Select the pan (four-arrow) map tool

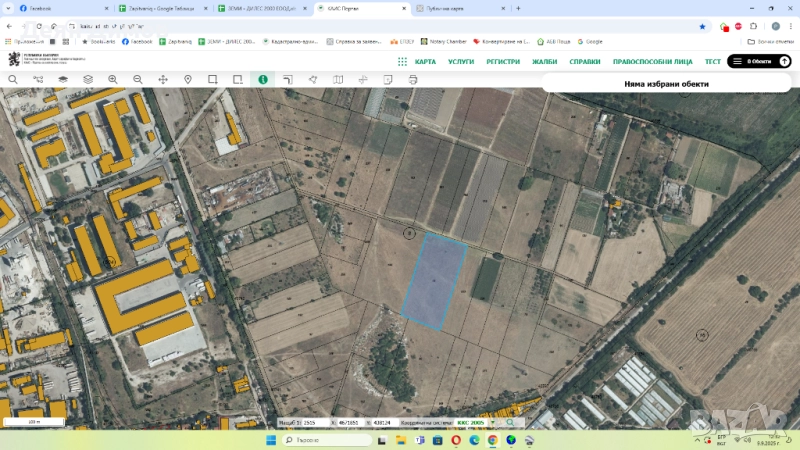point(163,79)
